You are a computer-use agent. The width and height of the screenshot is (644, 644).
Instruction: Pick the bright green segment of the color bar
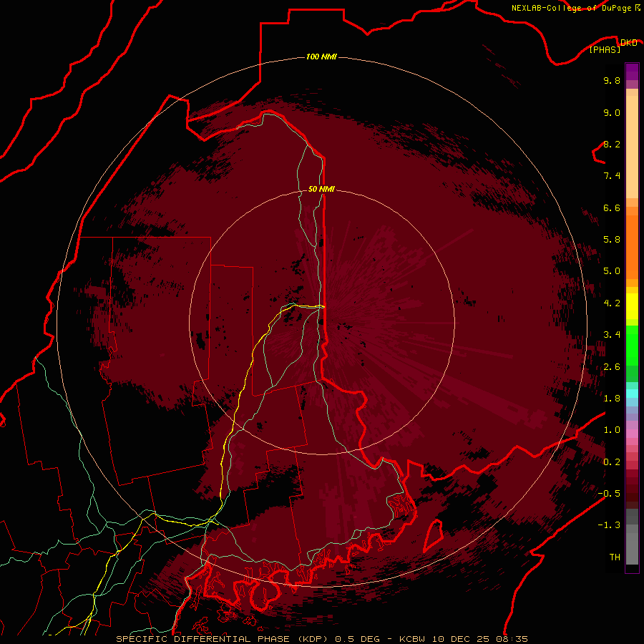point(632,344)
